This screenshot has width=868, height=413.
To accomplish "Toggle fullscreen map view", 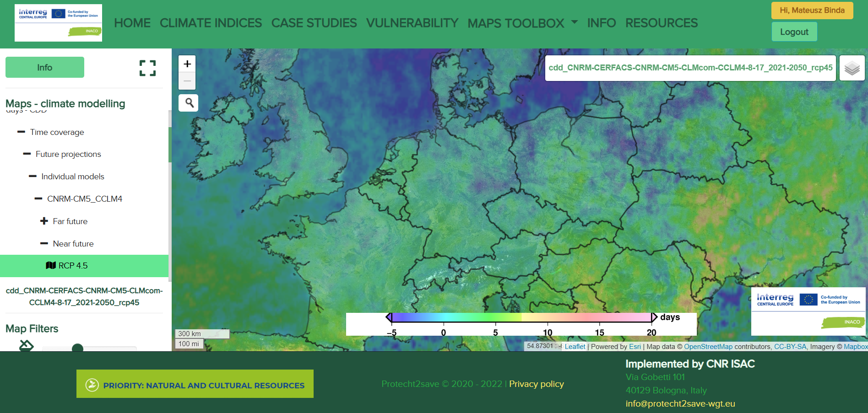I will click(x=147, y=68).
